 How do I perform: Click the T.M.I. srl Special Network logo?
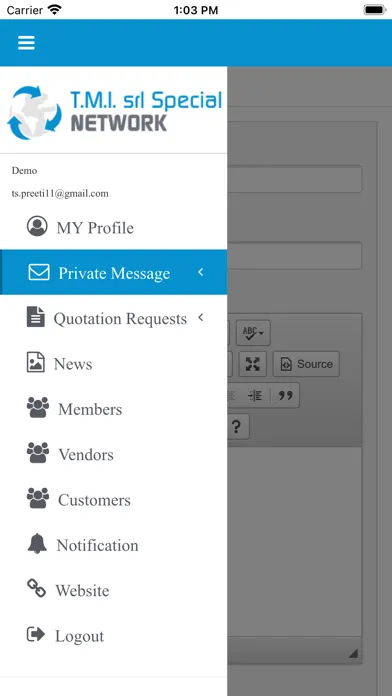coord(114,112)
